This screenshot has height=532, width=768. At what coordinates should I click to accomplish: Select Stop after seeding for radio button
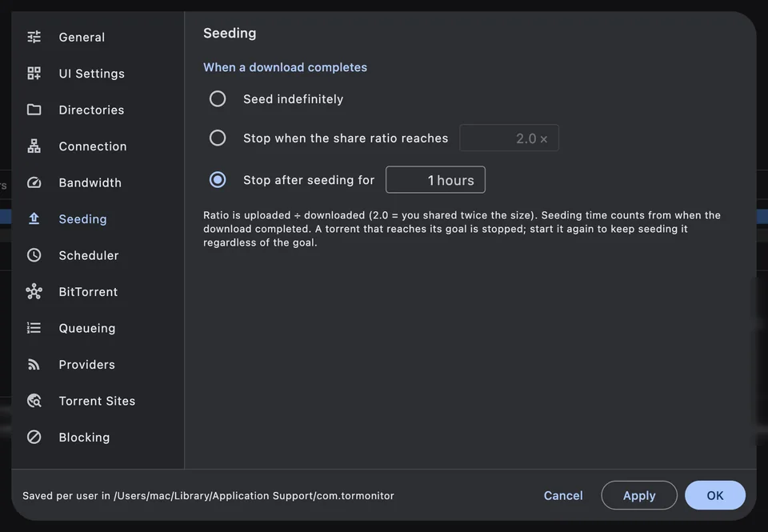218,180
